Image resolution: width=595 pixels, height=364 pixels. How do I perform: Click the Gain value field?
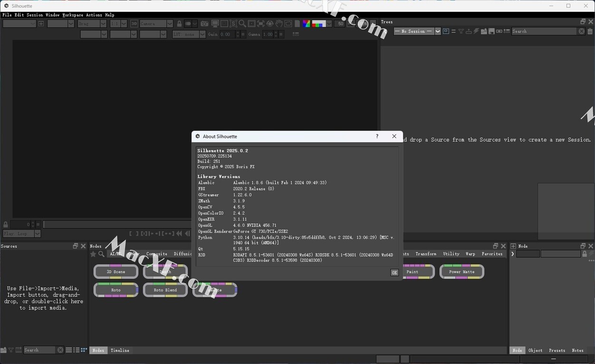227,34
